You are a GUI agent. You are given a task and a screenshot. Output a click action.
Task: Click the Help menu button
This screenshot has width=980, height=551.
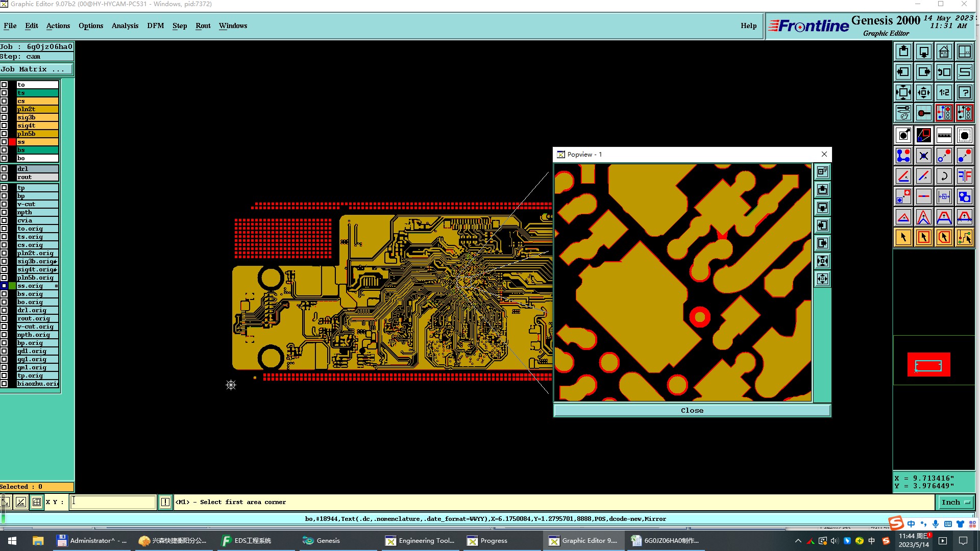(x=749, y=26)
